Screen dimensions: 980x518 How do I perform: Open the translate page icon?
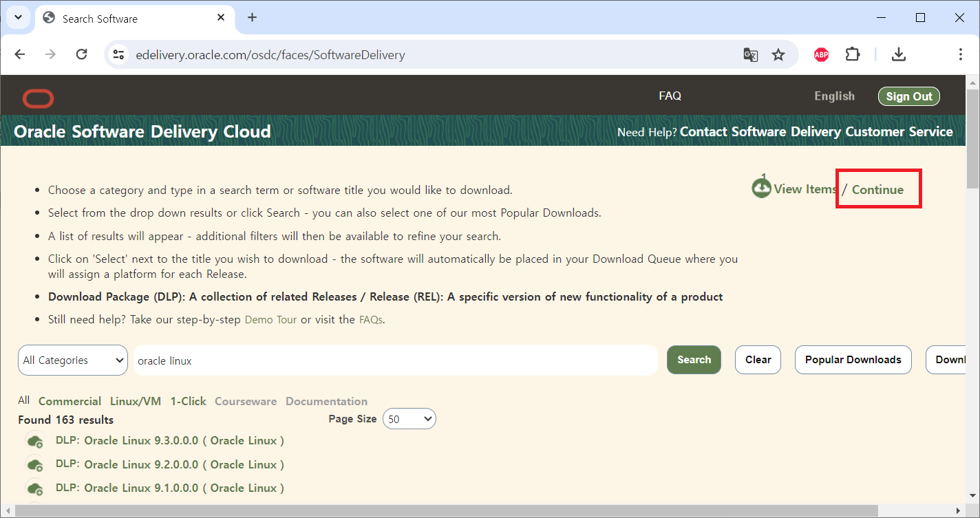pos(750,54)
